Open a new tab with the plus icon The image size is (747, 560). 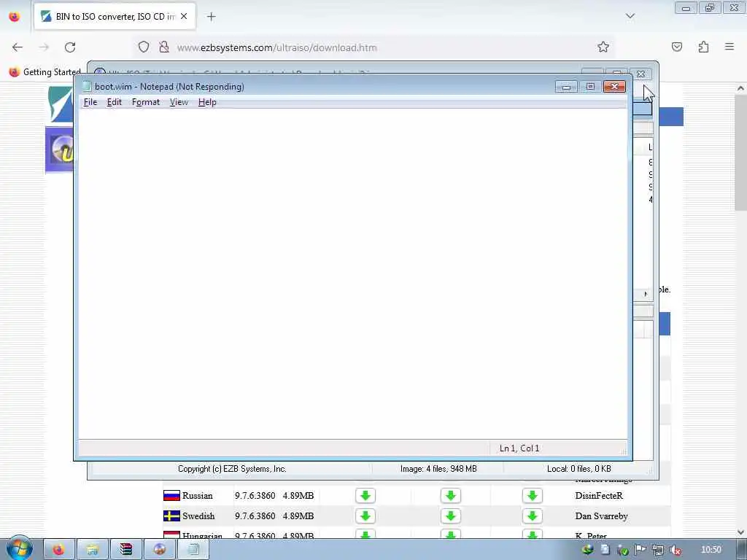click(211, 17)
